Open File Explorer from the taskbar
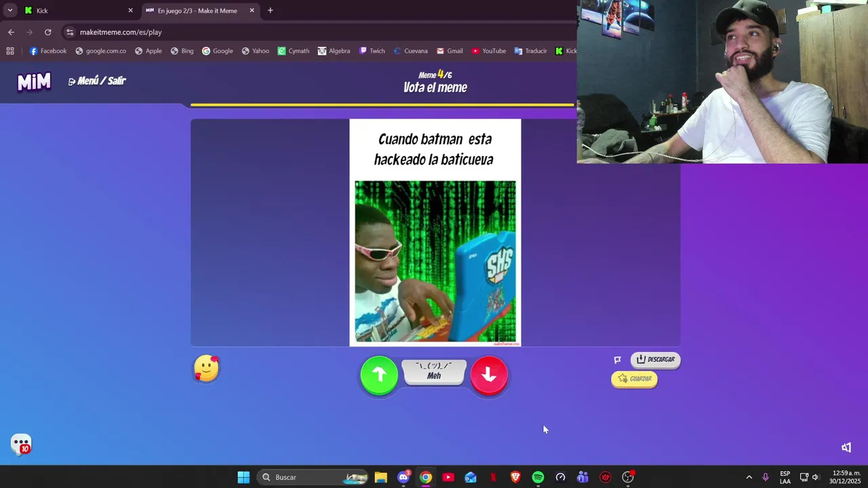Image resolution: width=868 pixels, height=488 pixels. (x=380, y=477)
